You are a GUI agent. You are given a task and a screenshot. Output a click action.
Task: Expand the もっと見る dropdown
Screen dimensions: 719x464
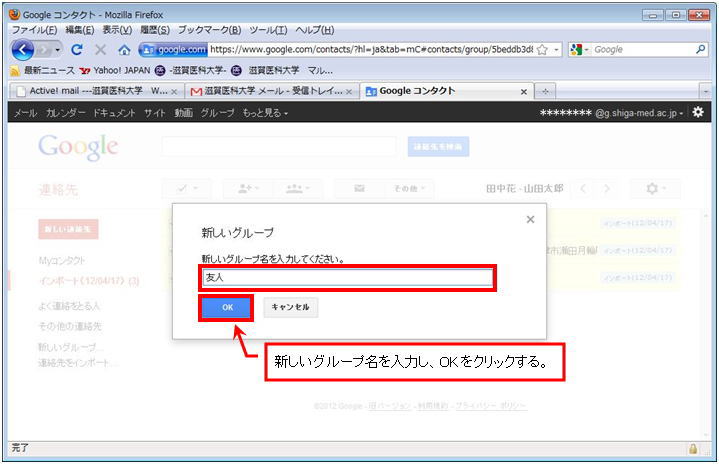[265, 113]
